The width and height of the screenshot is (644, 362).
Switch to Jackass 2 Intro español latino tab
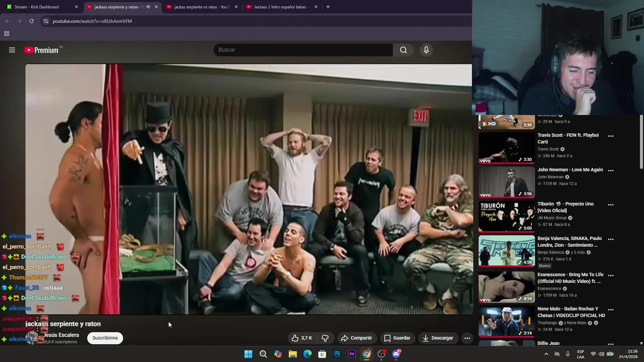[281, 7]
